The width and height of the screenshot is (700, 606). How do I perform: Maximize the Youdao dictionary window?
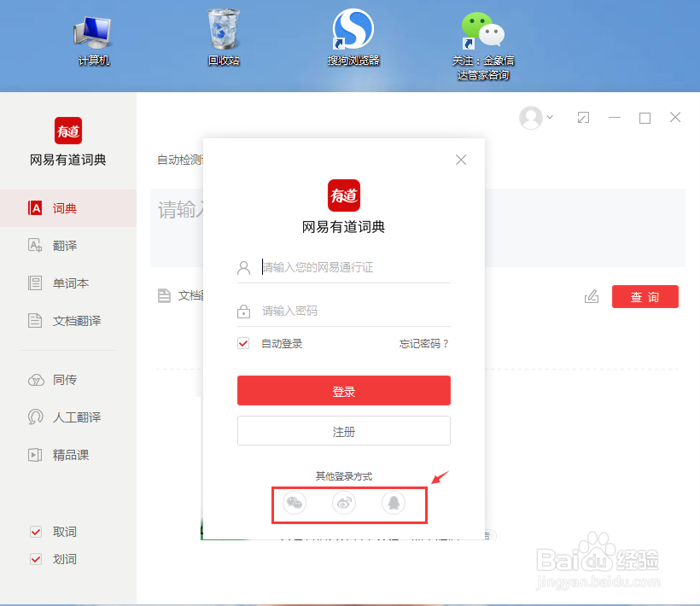click(x=645, y=118)
